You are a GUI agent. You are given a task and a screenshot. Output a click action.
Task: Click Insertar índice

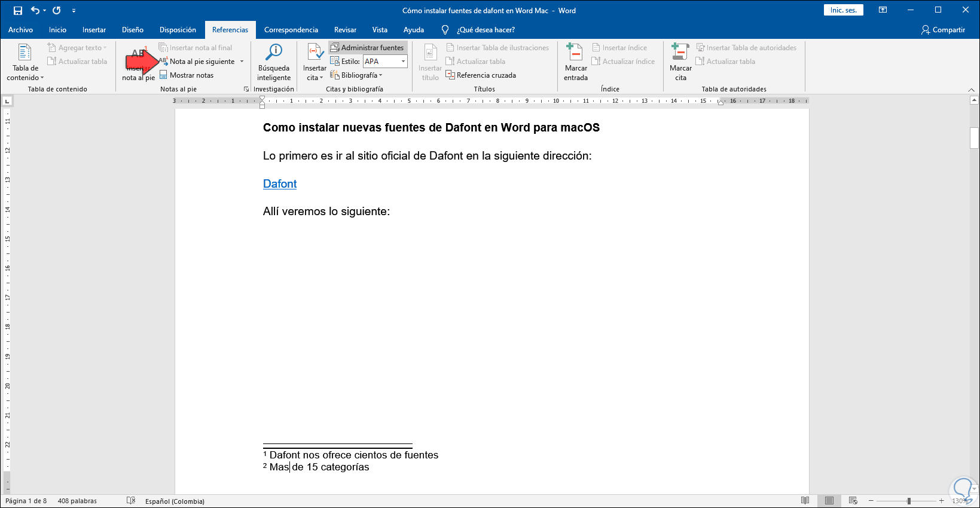click(619, 48)
